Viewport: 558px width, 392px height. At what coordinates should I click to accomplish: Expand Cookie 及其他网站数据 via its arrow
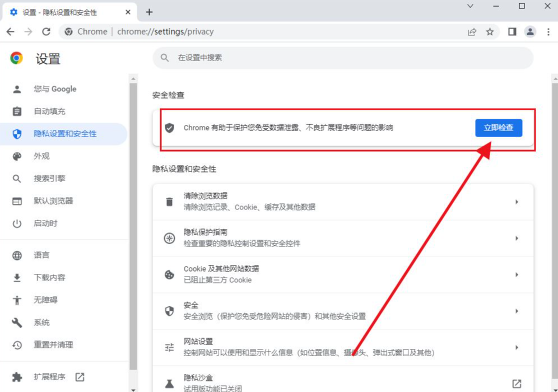pos(517,274)
